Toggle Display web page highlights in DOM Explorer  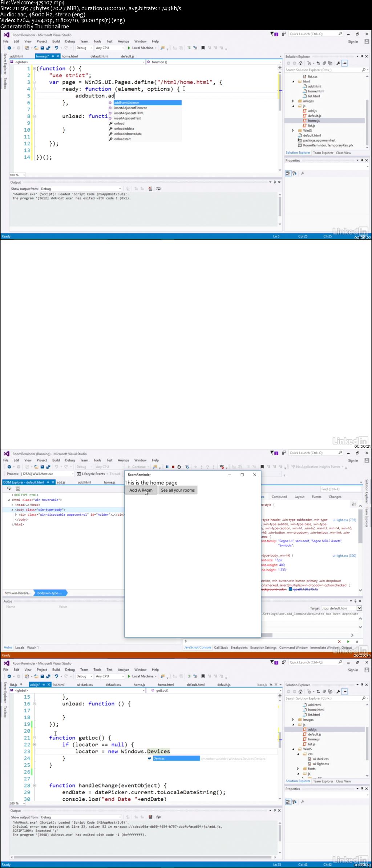coord(18,488)
